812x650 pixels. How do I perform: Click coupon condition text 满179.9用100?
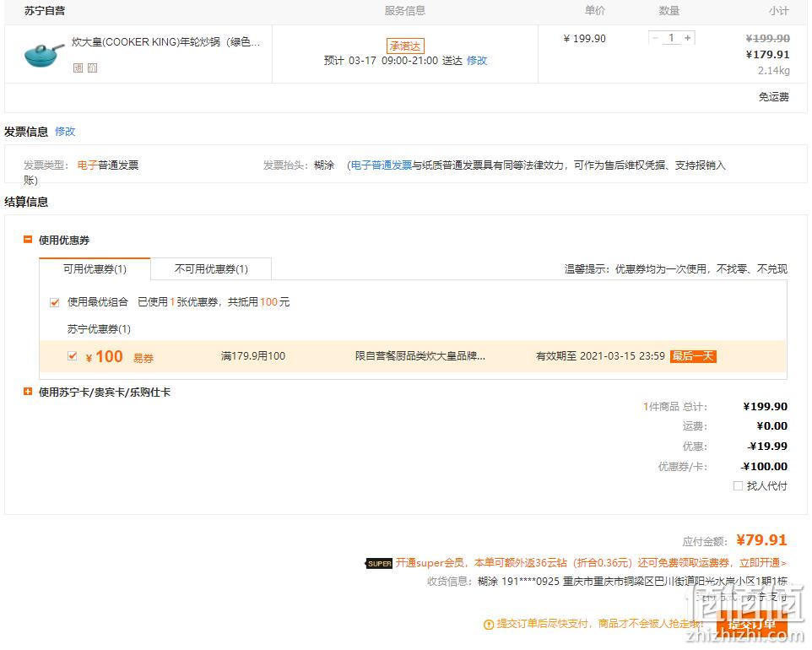pos(253,356)
